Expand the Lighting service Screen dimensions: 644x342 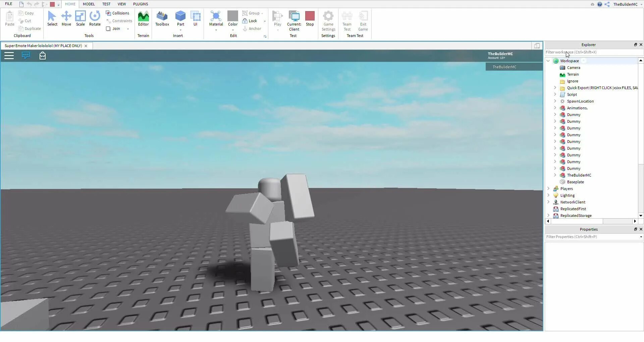[548, 195]
